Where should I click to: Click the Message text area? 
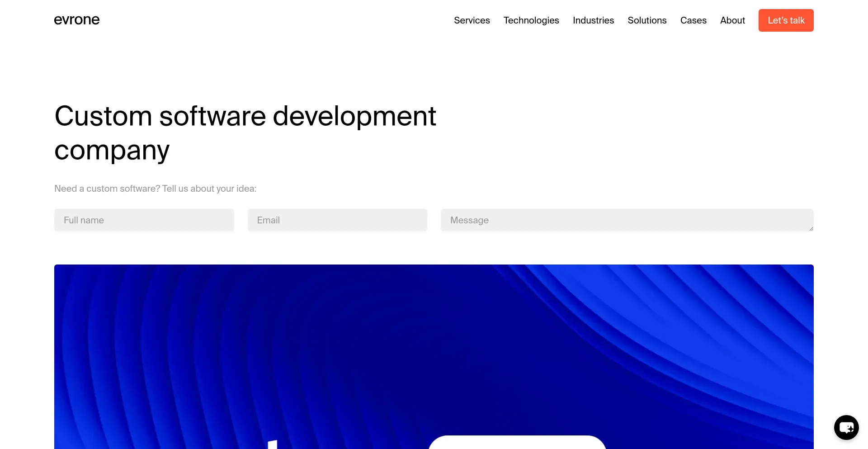pos(588,220)
